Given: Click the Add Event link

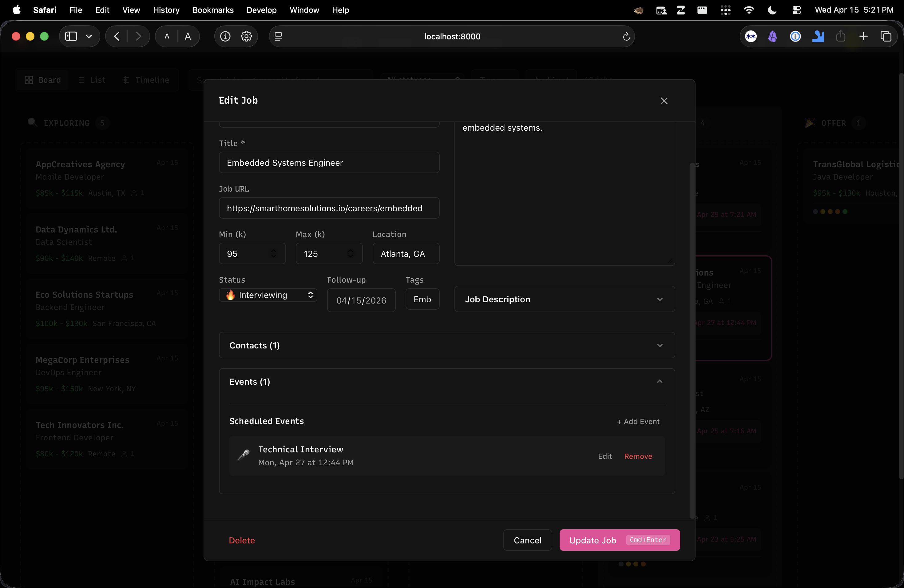Looking at the screenshot, I should 638,422.
